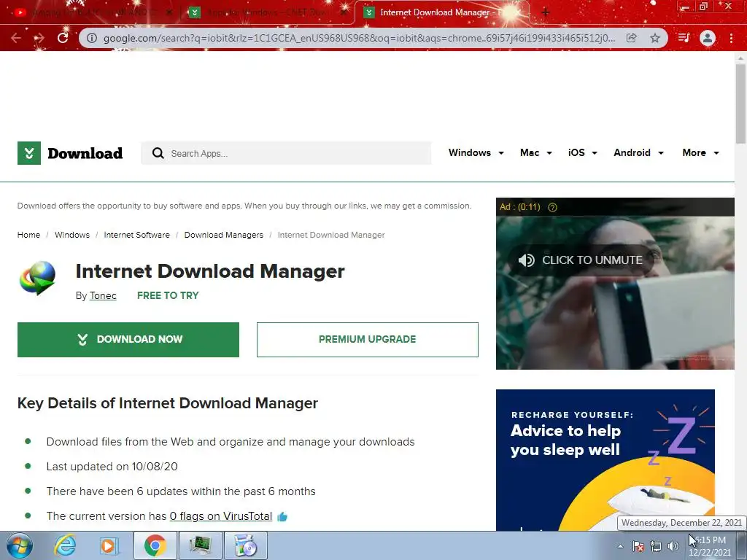Screen dimensions: 747x560
Task: Open the disc installer taskbar icon
Action: tap(245, 545)
